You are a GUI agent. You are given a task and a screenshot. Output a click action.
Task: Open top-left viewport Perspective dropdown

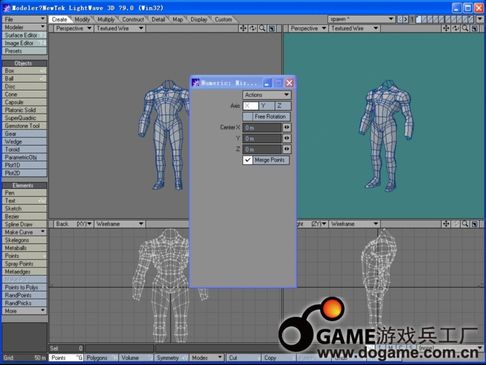pos(73,28)
